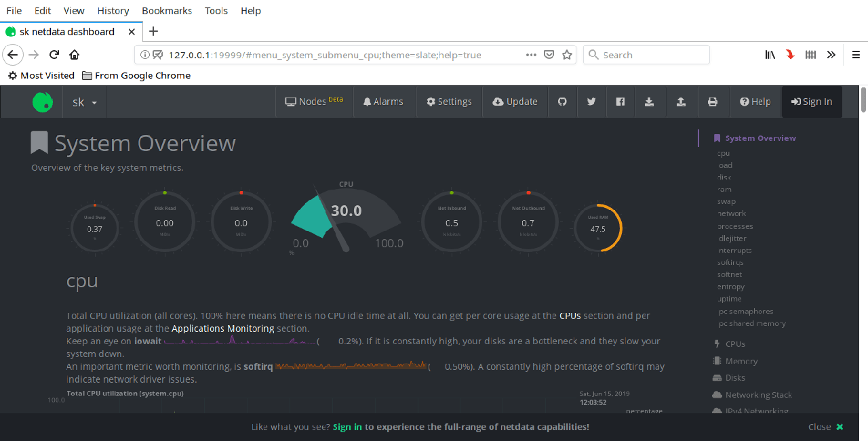Click the upload snapshot icon

(x=681, y=102)
